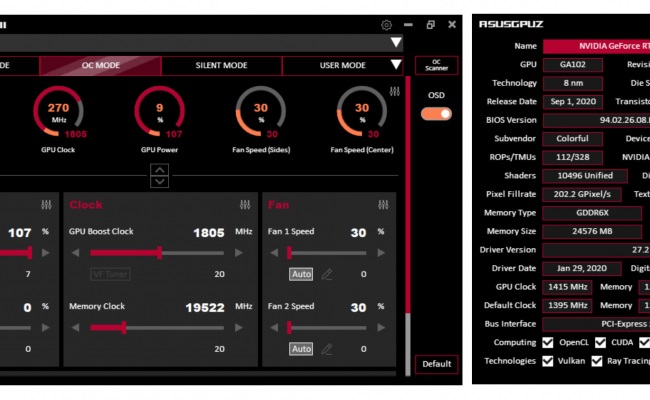Toggle Auto for Fan 2 Speed
The image size is (650, 400).
point(301,349)
